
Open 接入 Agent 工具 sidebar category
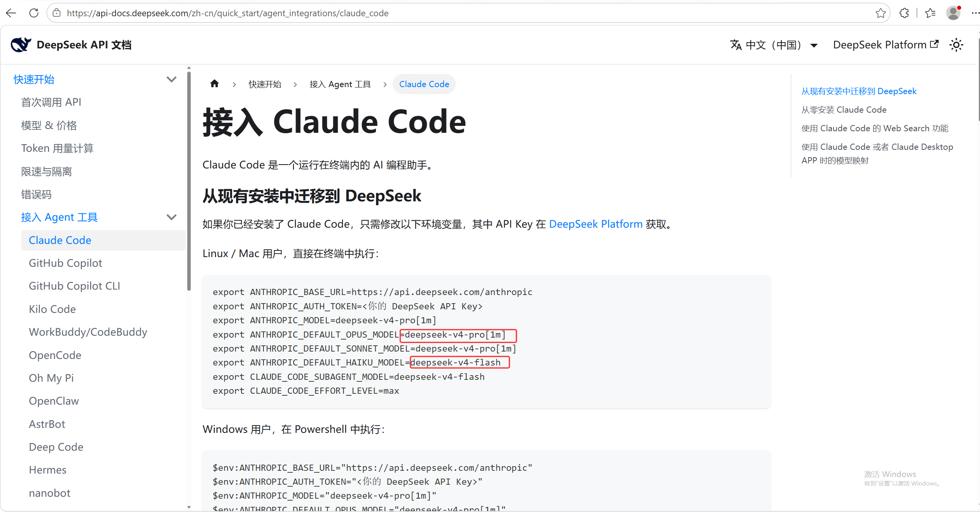coord(59,217)
